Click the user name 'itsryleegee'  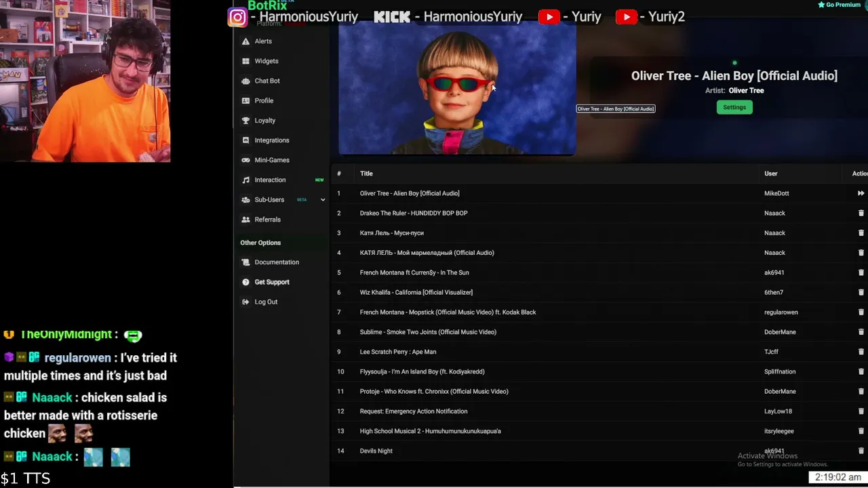(779, 431)
